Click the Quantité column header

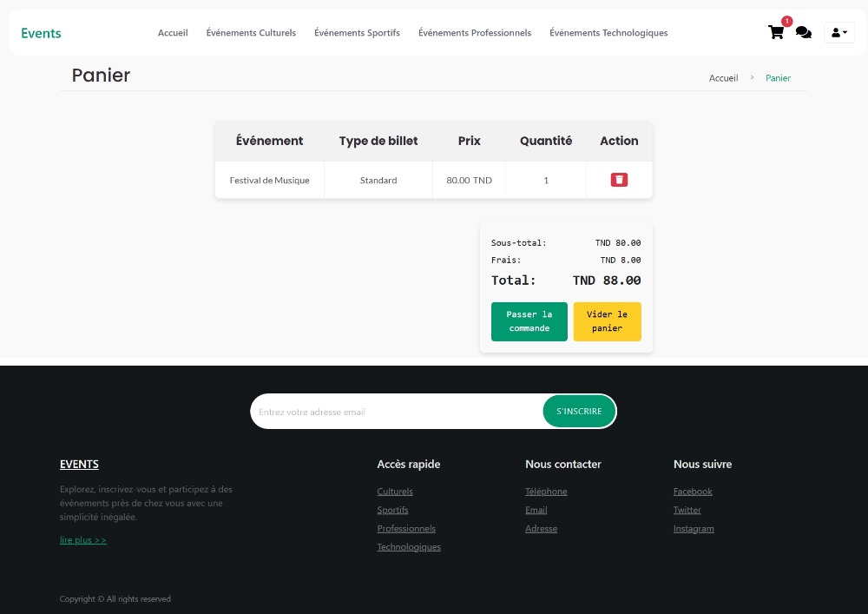point(546,141)
